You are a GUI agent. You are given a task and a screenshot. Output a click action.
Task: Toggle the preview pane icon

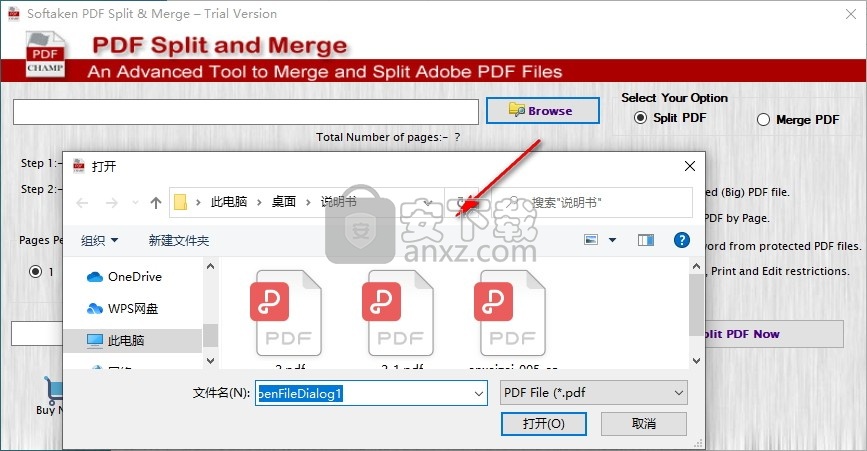tap(645, 240)
